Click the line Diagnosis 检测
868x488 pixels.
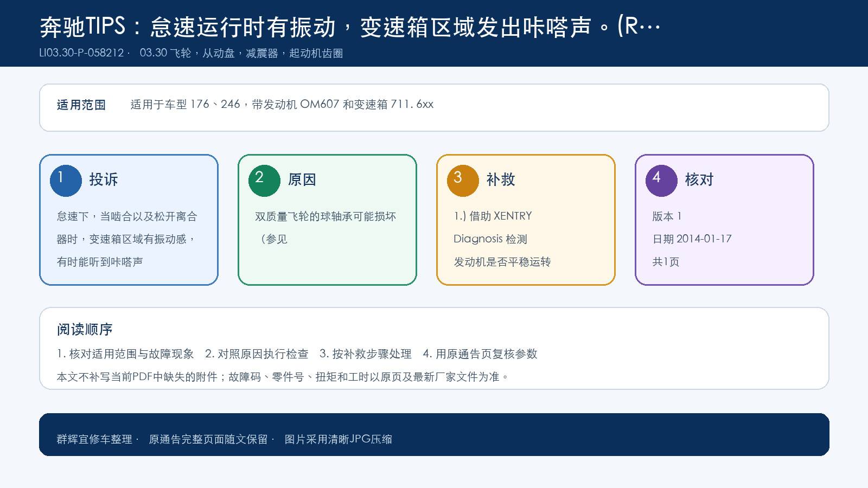[490, 239]
